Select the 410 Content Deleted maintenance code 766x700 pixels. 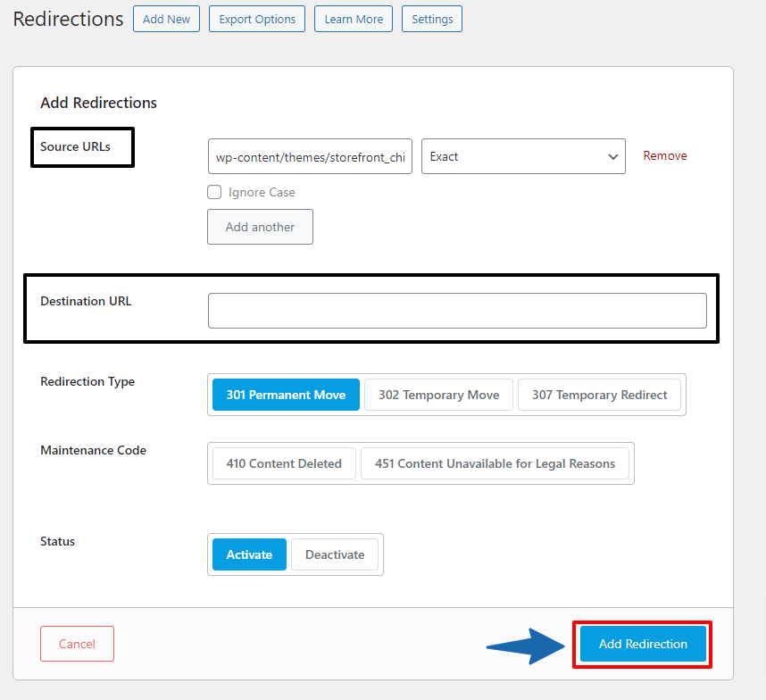[283, 463]
